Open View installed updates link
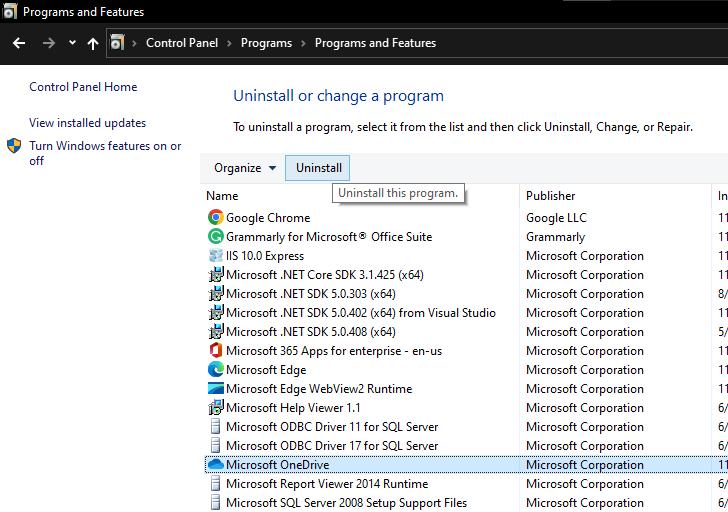 point(87,123)
